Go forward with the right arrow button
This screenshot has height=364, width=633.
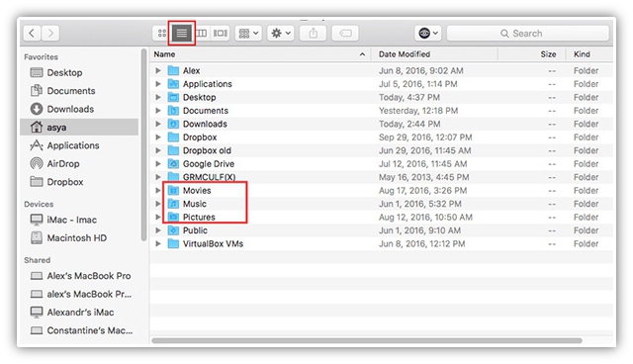coord(50,33)
